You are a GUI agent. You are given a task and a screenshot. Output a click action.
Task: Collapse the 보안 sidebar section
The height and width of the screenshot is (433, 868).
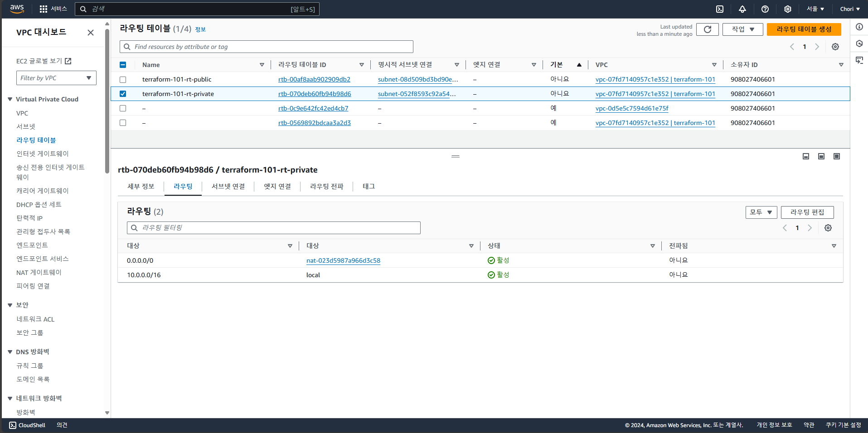point(10,305)
